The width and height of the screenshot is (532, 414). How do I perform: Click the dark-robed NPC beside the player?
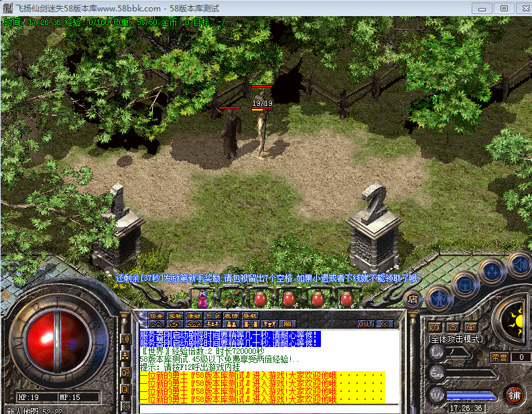point(230,134)
